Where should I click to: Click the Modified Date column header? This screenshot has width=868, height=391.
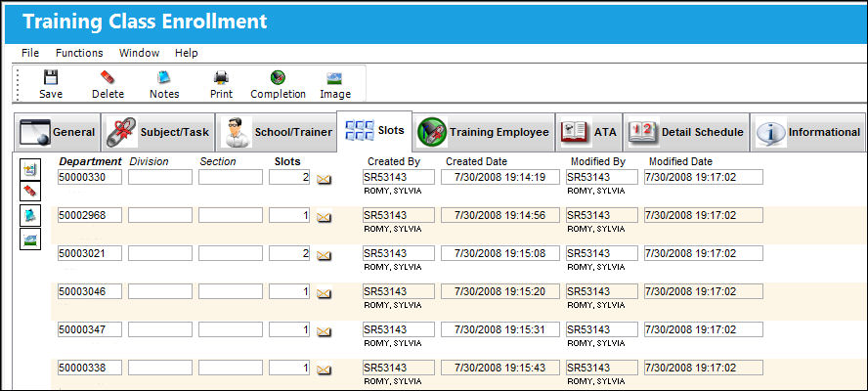point(681,161)
